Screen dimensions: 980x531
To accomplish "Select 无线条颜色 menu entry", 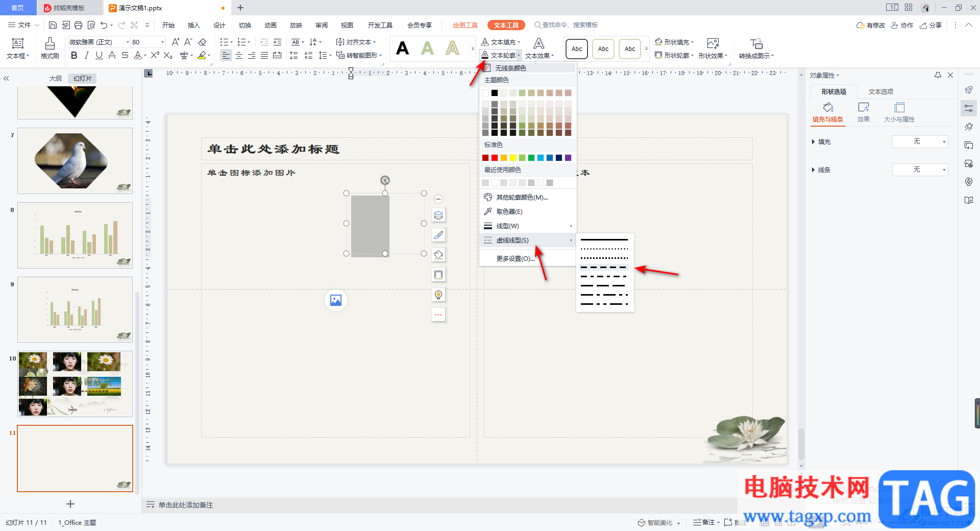I will click(x=528, y=68).
